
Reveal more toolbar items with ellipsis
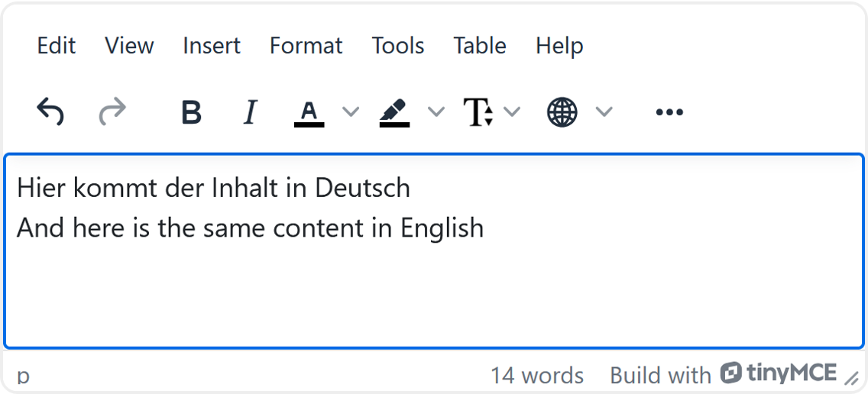coord(669,112)
